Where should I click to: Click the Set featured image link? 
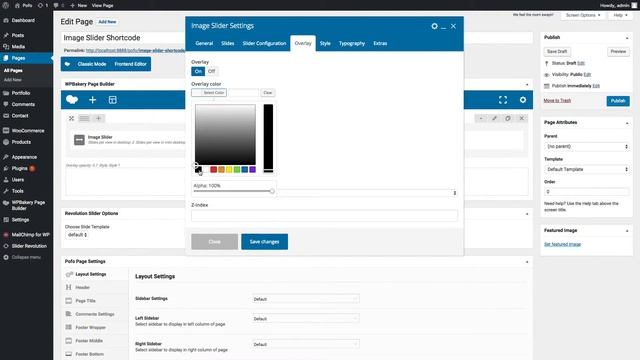click(x=562, y=244)
